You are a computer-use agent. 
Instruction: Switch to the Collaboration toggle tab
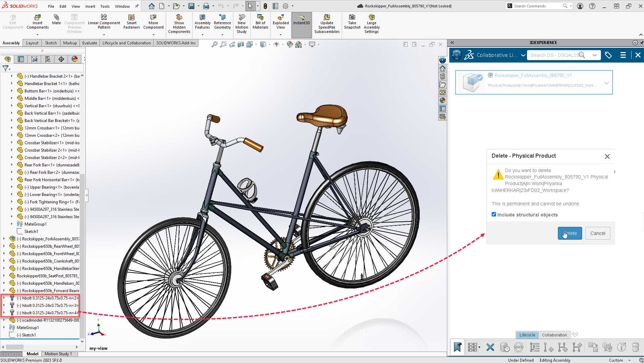tap(554, 335)
